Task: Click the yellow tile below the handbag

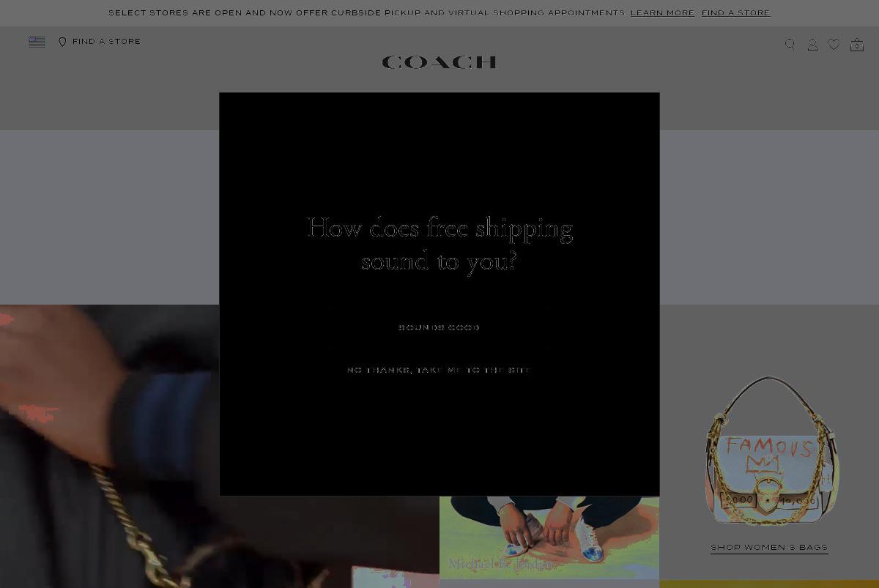Action: point(769,584)
